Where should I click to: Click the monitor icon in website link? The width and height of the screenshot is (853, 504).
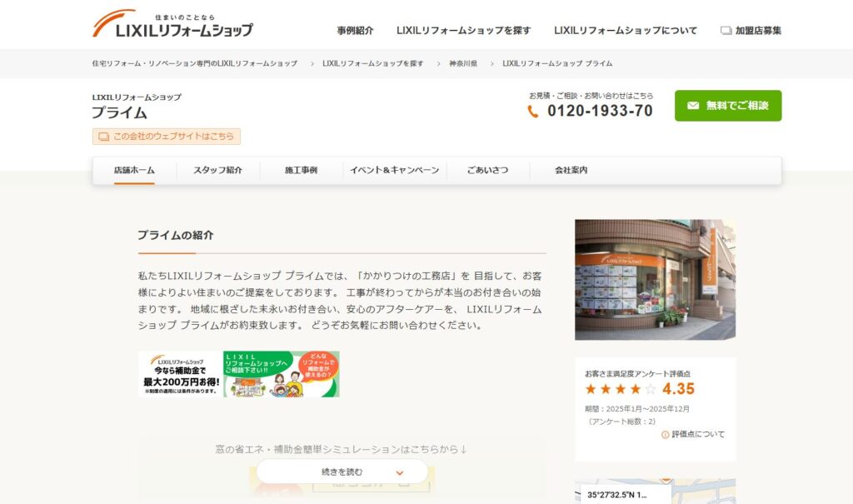click(104, 137)
